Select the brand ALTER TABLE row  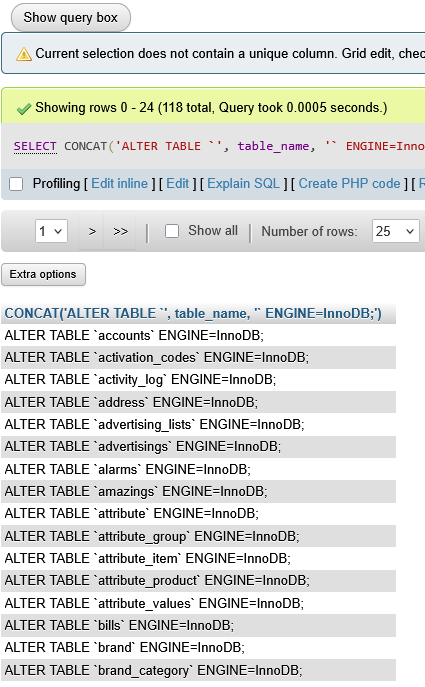[198, 648]
